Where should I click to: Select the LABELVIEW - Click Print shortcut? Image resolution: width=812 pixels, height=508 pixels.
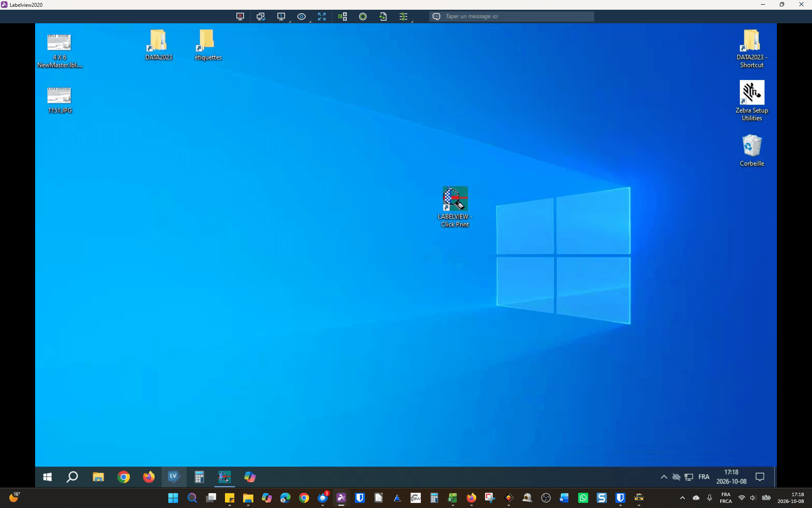click(x=455, y=207)
